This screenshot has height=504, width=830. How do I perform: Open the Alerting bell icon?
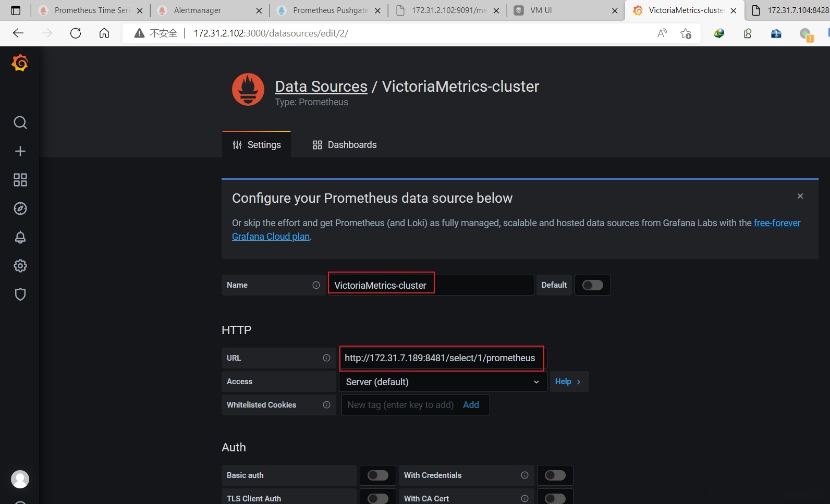(20, 237)
